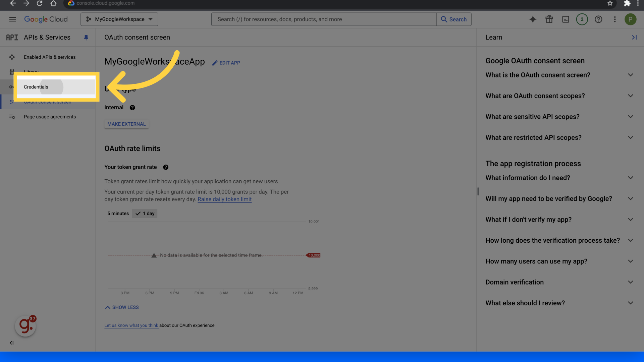The width and height of the screenshot is (644, 362).
Task: Expand What are sensitive API scopes?
Action: tap(559, 117)
